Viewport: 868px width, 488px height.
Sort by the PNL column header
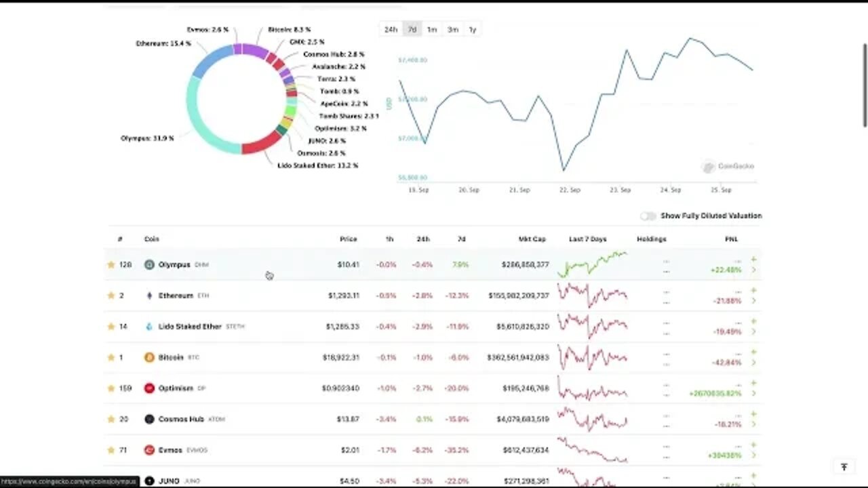coord(731,239)
